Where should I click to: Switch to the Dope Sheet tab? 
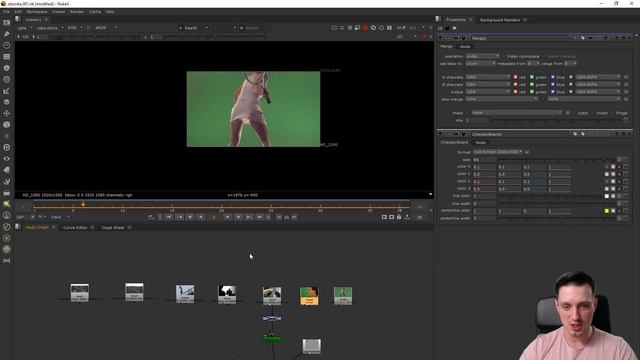tap(113, 227)
